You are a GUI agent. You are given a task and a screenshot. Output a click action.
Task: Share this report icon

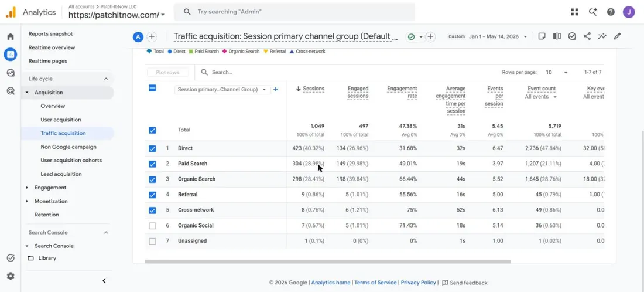point(587,36)
